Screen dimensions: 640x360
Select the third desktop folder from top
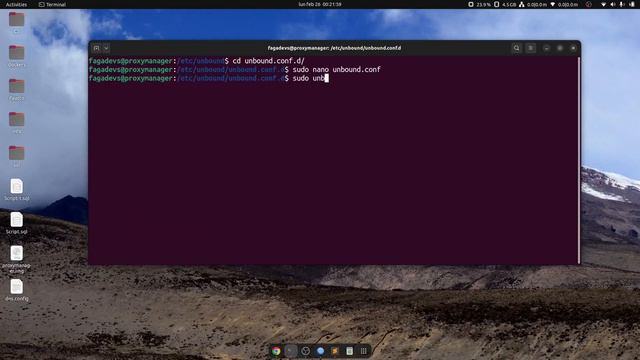pyautogui.click(x=16, y=89)
